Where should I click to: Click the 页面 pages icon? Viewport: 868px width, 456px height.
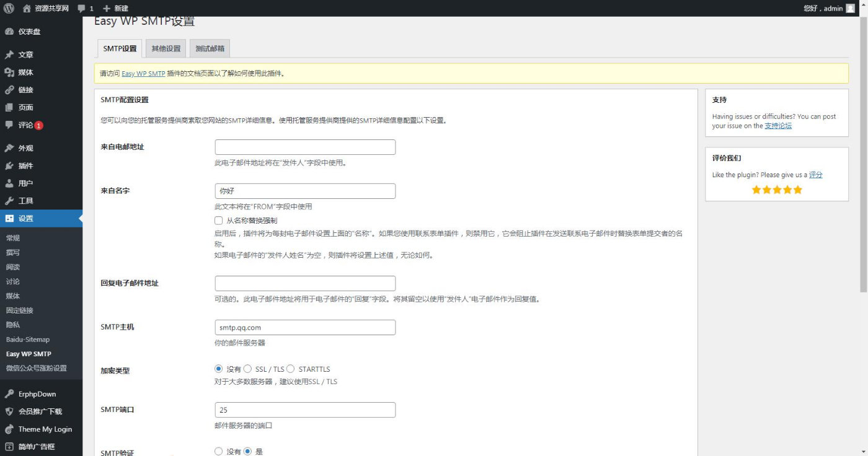[x=9, y=107]
